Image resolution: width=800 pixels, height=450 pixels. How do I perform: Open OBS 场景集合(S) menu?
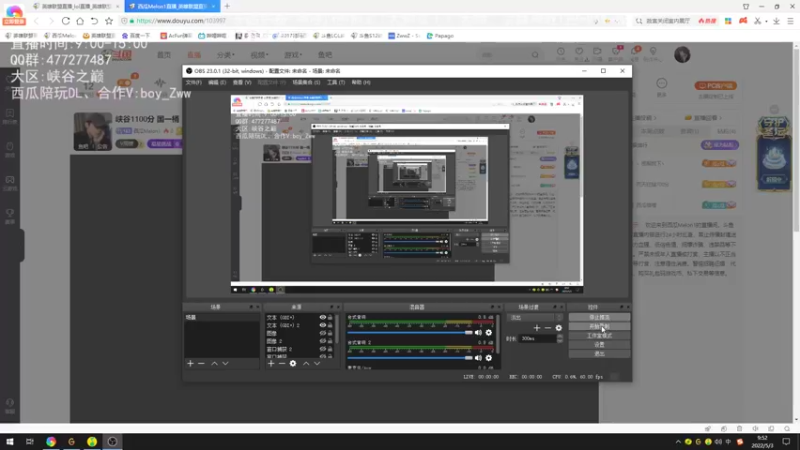pyautogui.click(x=306, y=82)
